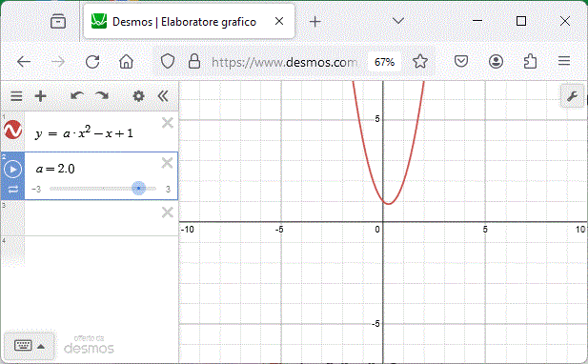Maximize the browser window
Screen dimensions: 588x364
pyautogui.click(x=521, y=21)
